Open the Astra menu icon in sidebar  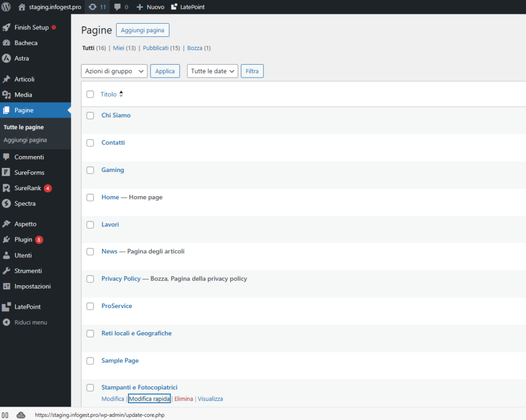[7, 59]
